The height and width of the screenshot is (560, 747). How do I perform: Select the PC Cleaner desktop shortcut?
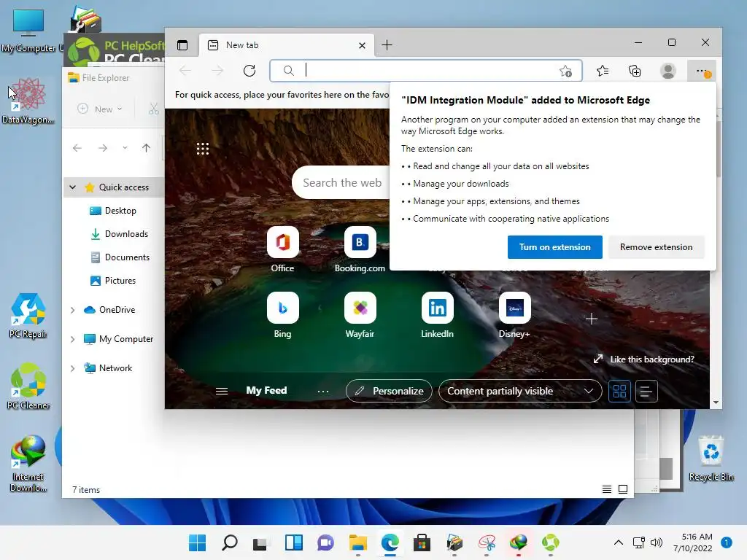28,386
